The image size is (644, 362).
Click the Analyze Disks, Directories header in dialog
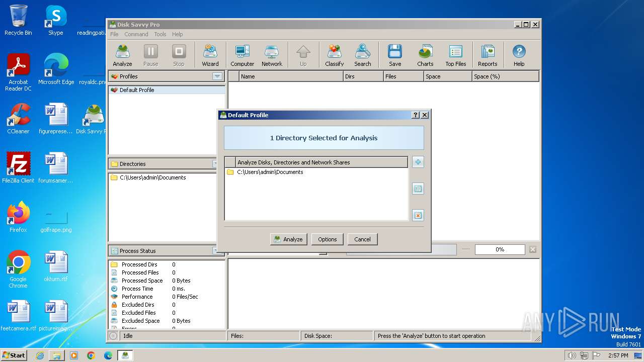tap(321, 162)
